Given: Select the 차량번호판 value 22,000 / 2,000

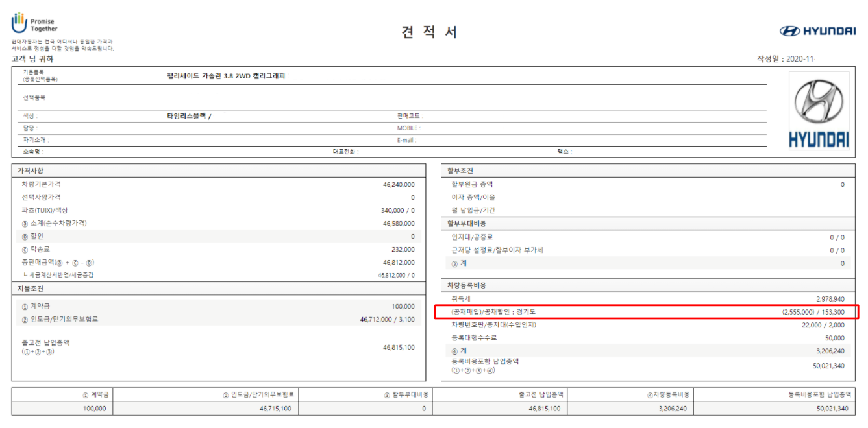Looking at the screenshot, I should point(823,325).
